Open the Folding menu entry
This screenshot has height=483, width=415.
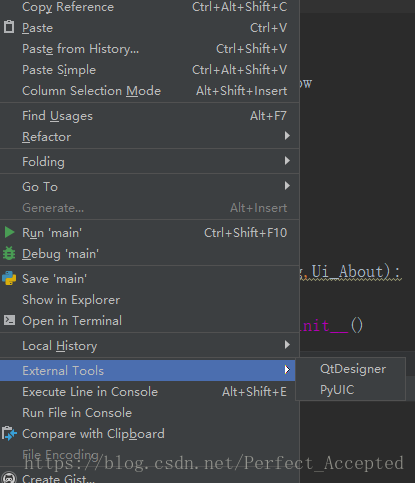click(149, 162)
